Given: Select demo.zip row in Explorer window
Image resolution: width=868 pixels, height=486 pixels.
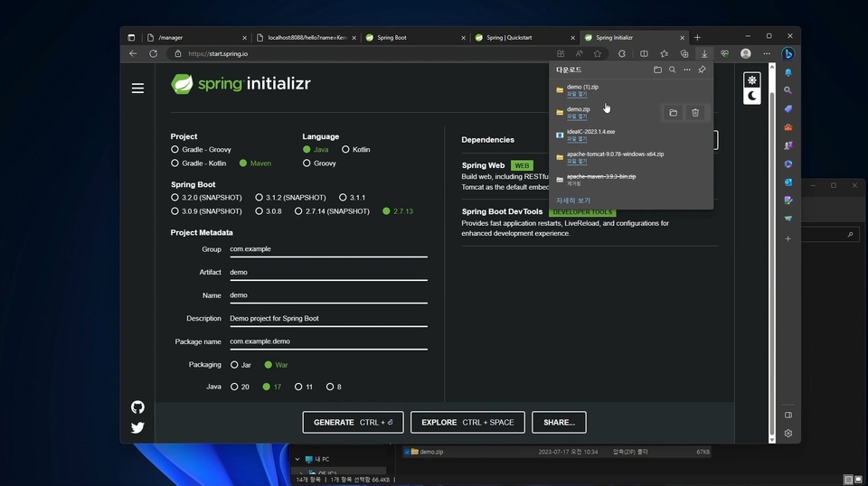Looking at the screenshot, I should tap(556, 452).
